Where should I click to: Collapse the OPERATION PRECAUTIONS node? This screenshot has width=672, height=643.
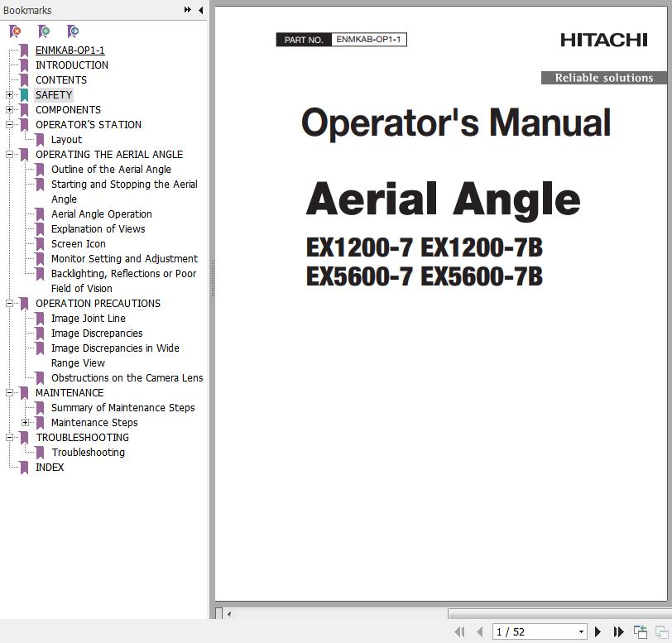pyautogui.click(x=9, y=304)
